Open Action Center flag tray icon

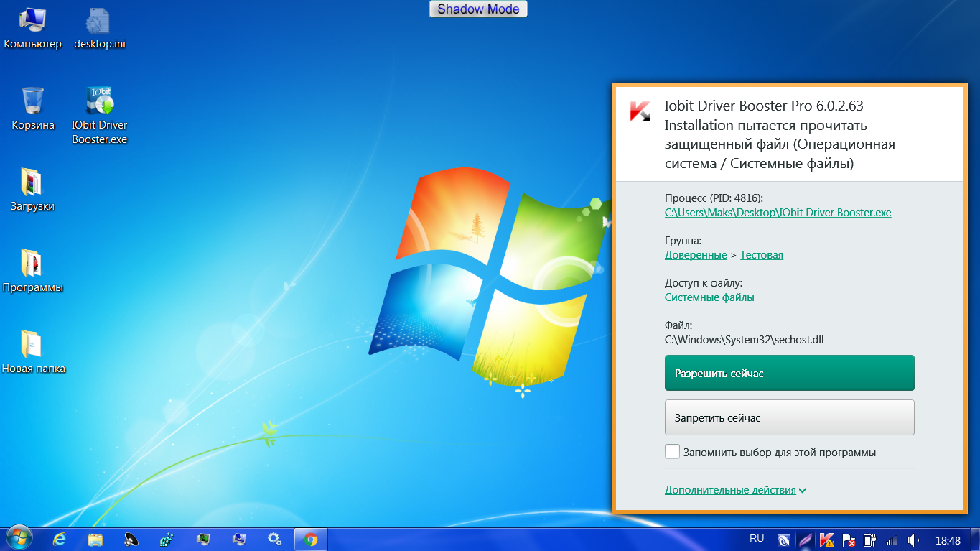(x=849, y=540)
